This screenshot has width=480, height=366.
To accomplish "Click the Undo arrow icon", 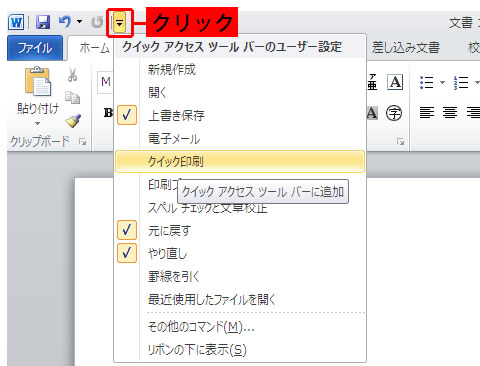I will point(65,22).
